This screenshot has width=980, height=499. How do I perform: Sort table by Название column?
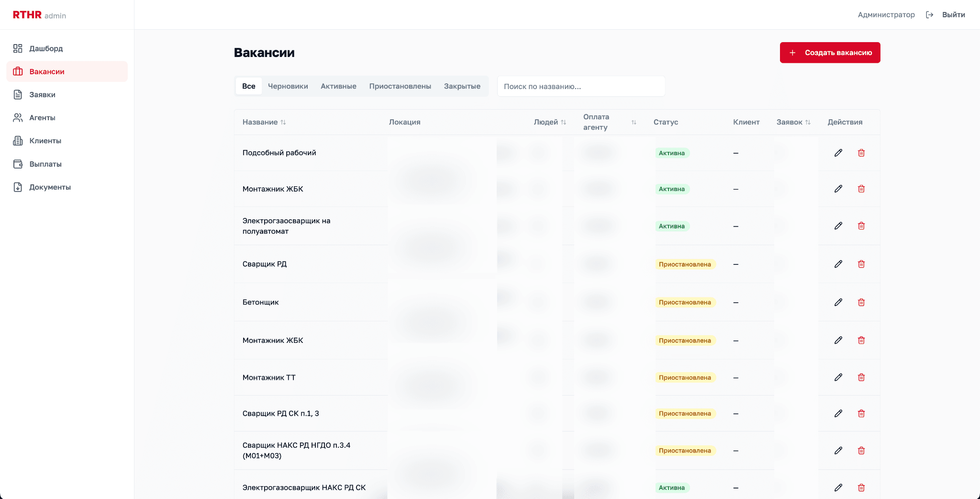pos(283,122)
